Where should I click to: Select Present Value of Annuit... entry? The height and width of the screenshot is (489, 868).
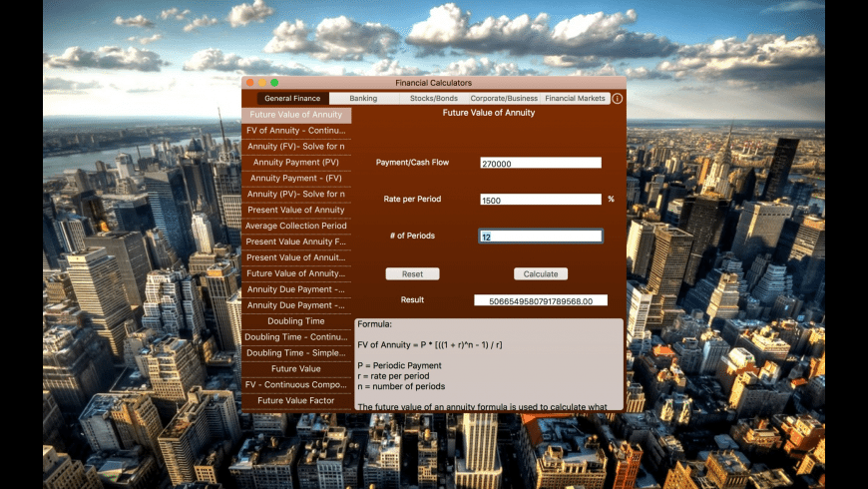(296, 257)
